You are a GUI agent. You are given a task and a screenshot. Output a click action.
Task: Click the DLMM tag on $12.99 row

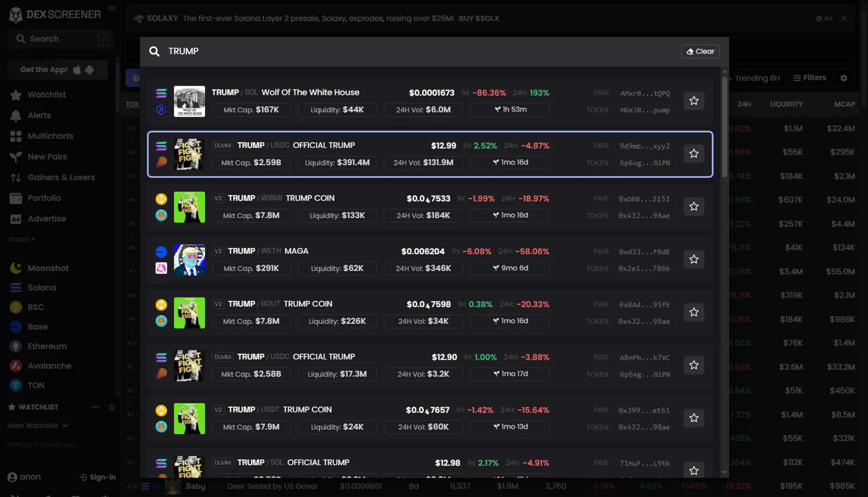coord(222,146)
